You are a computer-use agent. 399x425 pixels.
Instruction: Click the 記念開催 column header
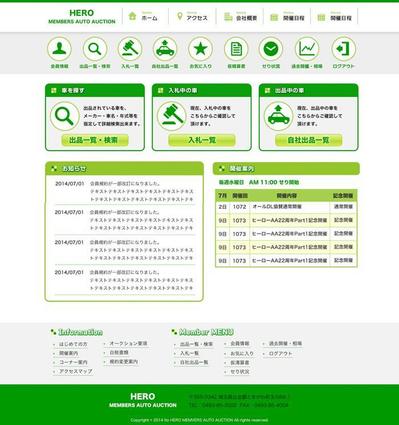point(343,196)
